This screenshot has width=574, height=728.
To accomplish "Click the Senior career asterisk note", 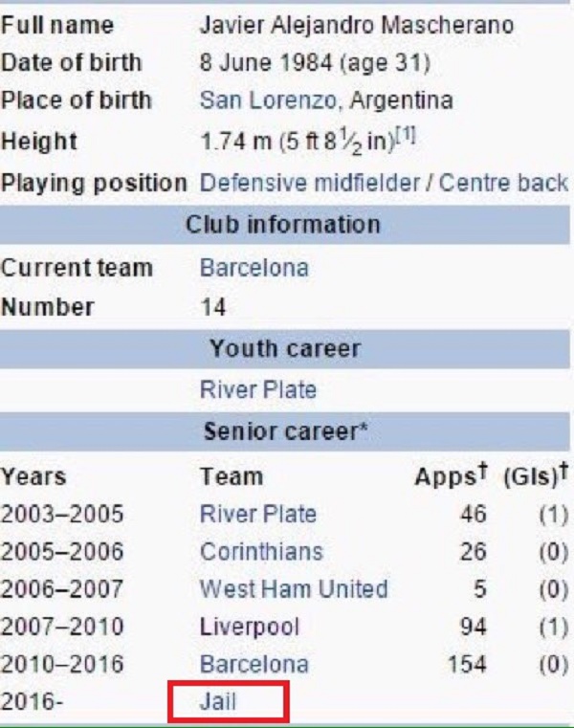I will (363, 427).
